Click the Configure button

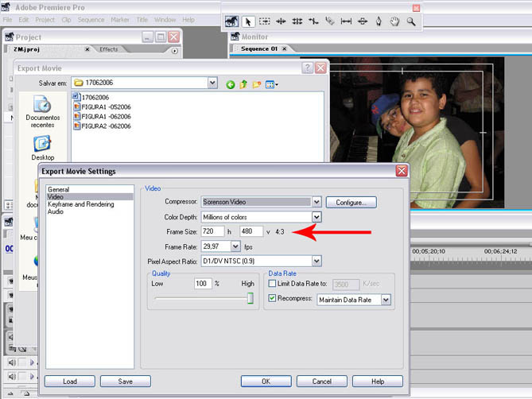click(351, 202)
